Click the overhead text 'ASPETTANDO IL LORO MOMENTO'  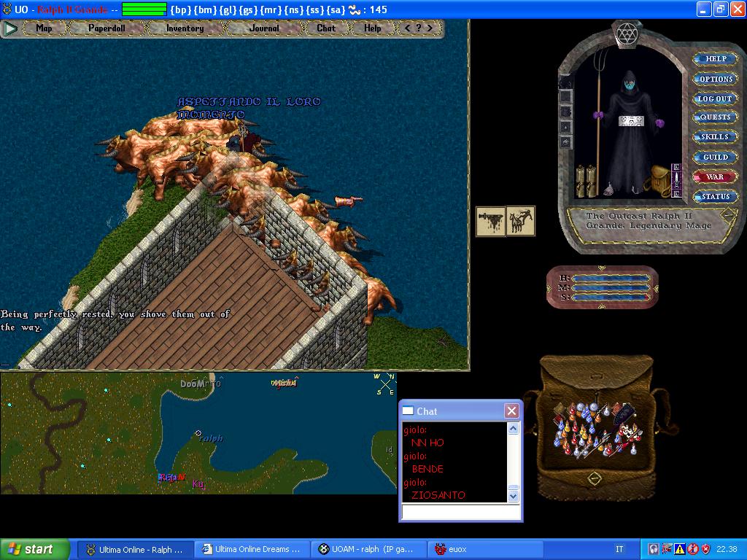[x=249, y=108]
